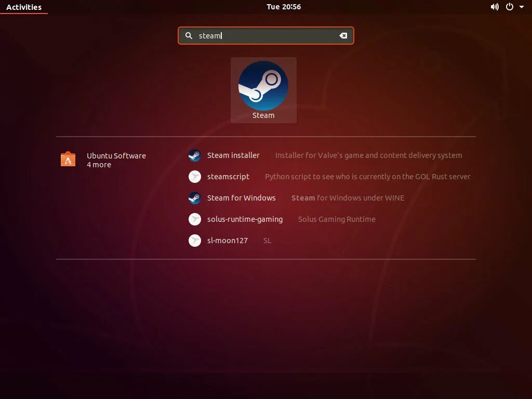Show the 4 more results

[x=99, y=165]
